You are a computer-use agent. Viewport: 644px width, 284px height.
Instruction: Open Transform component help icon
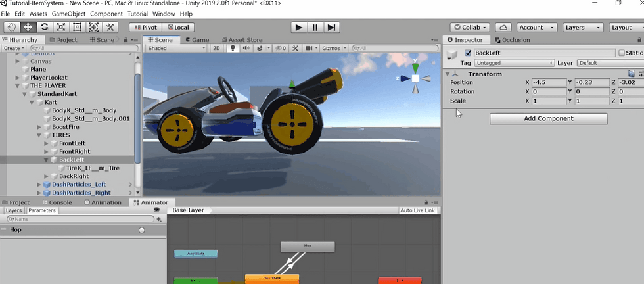[x=632, y=74]
